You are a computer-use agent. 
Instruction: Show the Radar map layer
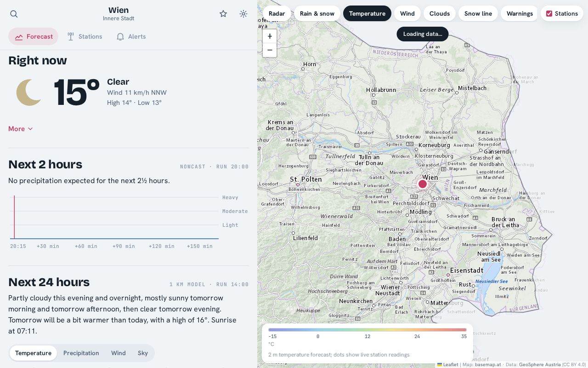pyautogui.click(x=277, y=13)
